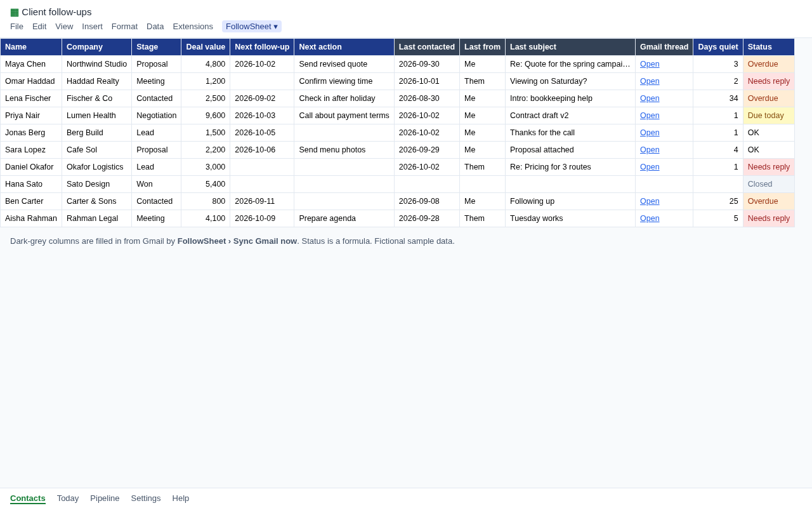Select the 2026-10-09 follow-up date cell
Image resolution: width=812 pixels, height=508 pixels.
pyautogui.click(x=262, y=218)
